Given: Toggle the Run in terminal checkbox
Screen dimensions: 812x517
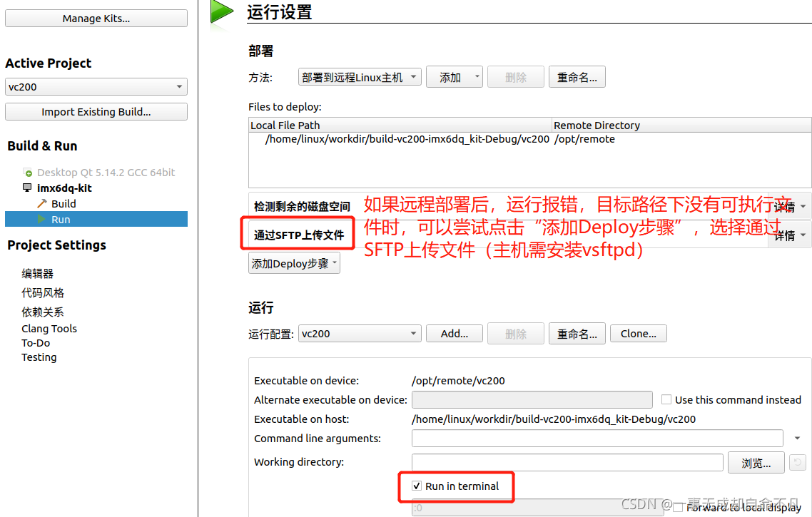Looking at the screenshot, I should [x=417, y=486].
